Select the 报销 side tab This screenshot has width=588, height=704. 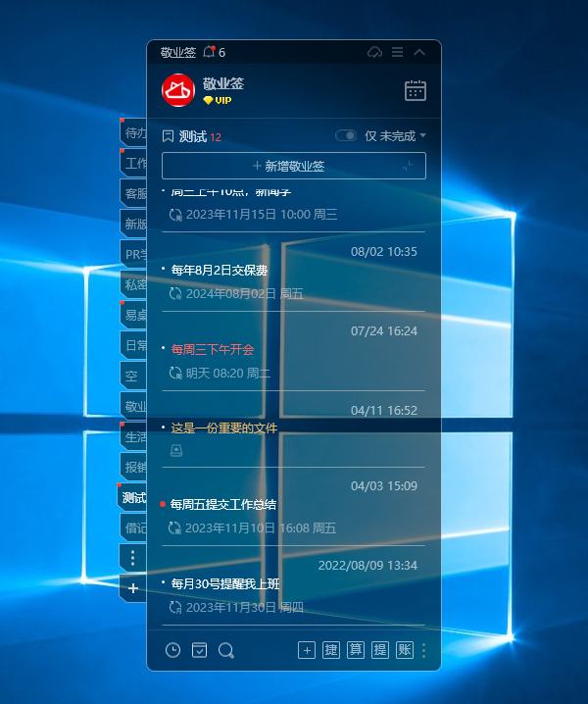[133, 467]
